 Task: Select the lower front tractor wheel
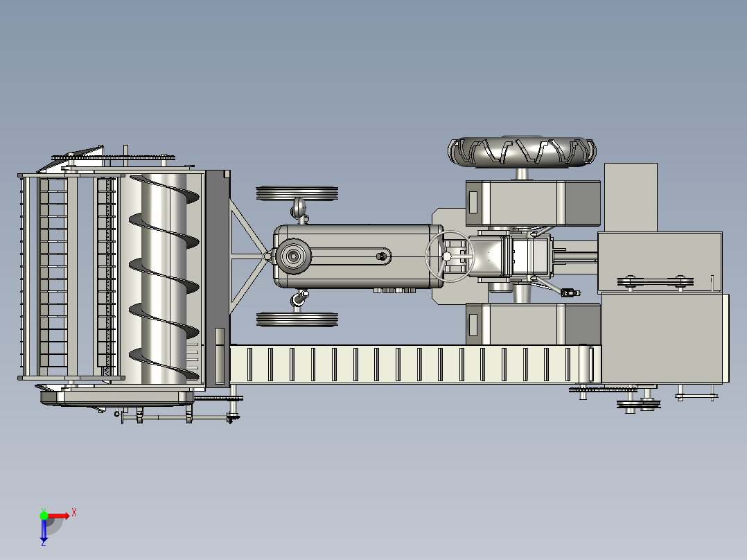point(297,320)
